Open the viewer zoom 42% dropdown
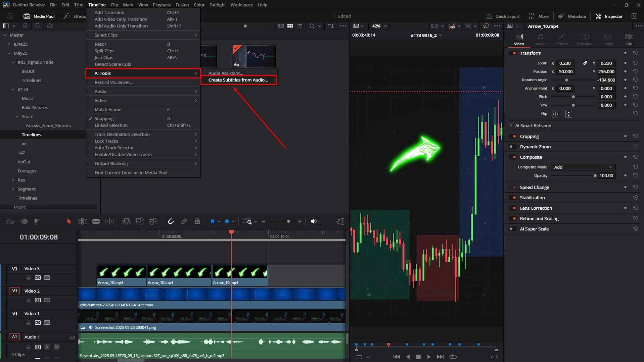This screenshot has height=362, width=644. (x=379, y=26)
